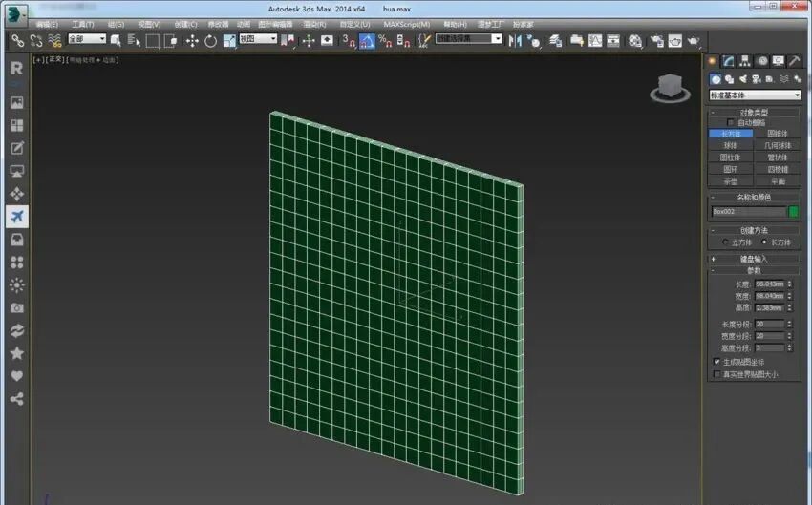This screenshot has width=812, height=505.
Task: Select the Geometry category icon
Action: 716,79
